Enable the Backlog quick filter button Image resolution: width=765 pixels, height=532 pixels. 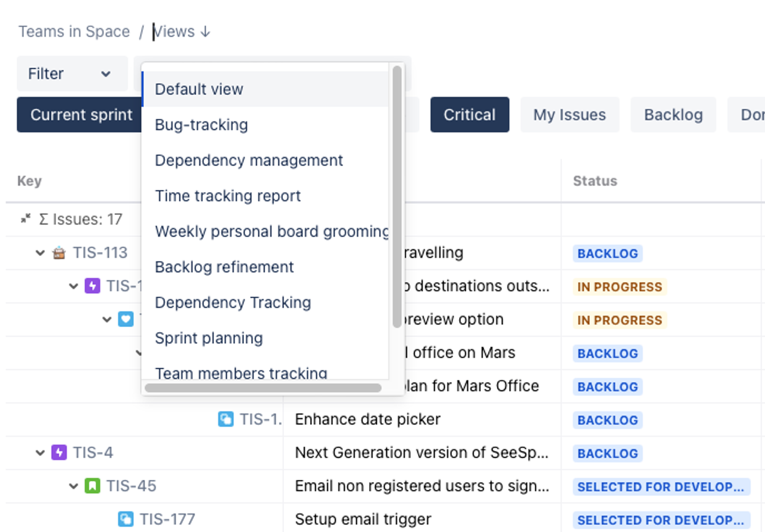click(x=673, y=115)
